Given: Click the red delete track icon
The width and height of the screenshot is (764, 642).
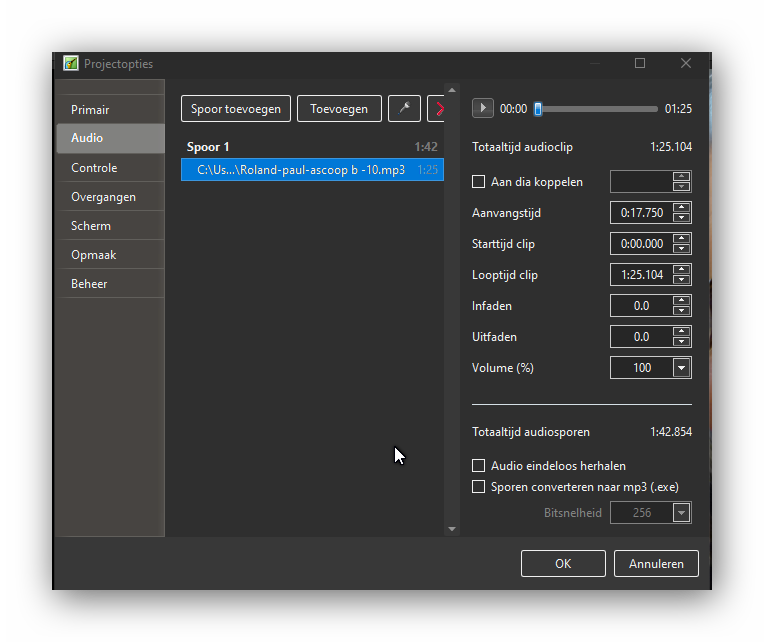Looking at the screenshot, I should [x=437, y=109].
